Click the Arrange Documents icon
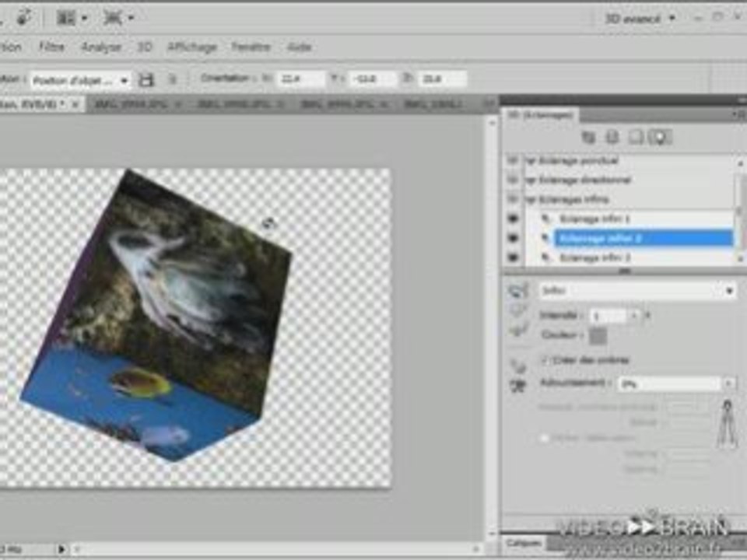The height and width of the screenshot is (560, 747). coord(66,18)
